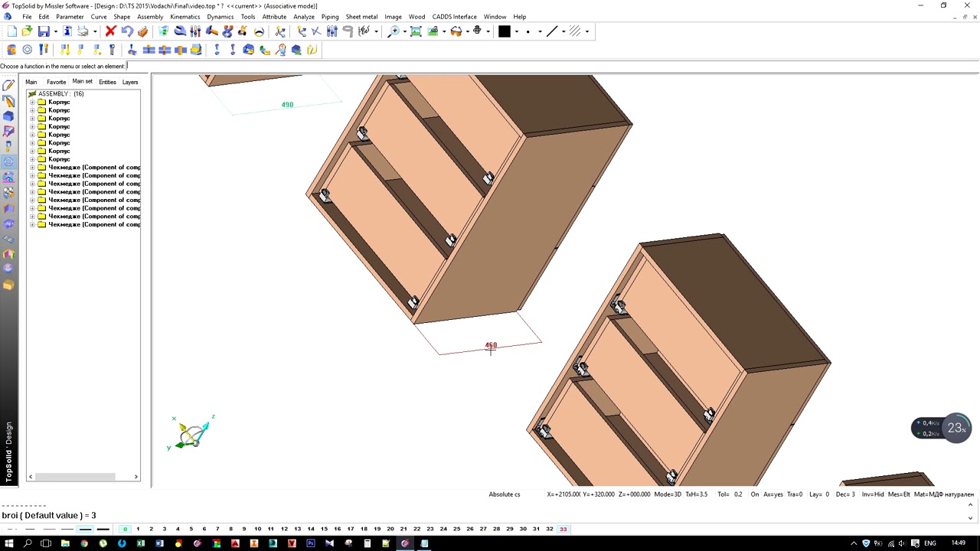The width and height of the screenshot is (980, 551).
Task: Click the red X delete icon
Action: click(110, 31)
